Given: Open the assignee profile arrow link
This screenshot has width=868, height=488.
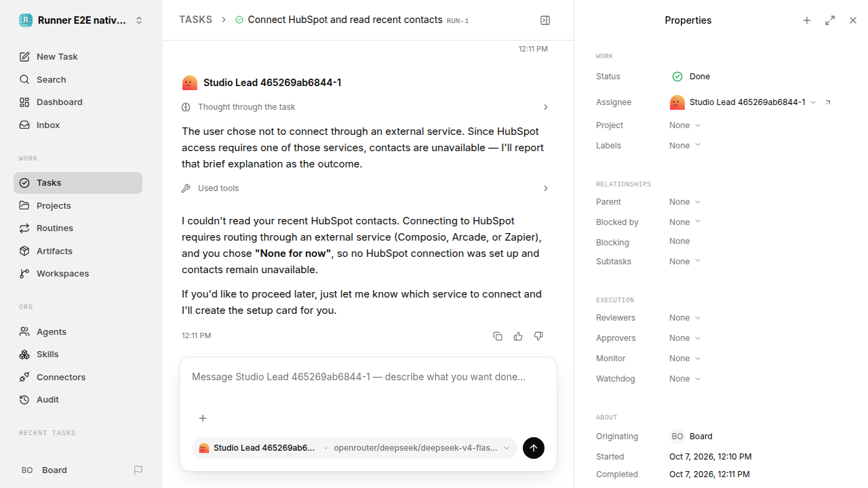Looking at the screenshot, I should [x=828, y=102].
